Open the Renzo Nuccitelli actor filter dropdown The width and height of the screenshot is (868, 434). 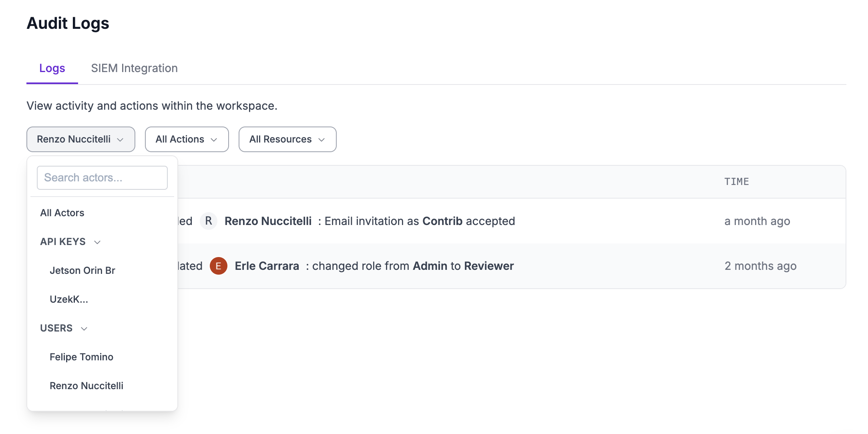(x=81, y=139)
